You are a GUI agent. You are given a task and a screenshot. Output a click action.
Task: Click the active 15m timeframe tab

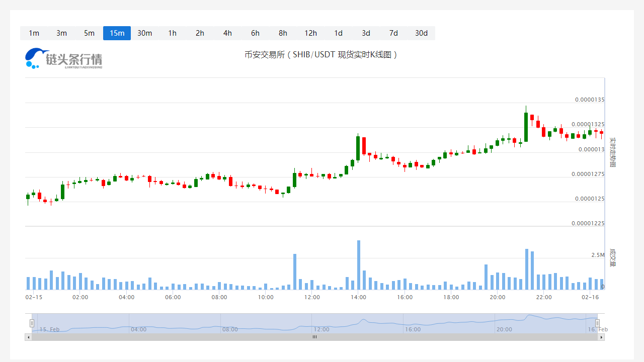pyautogui.click(x=117, y=33)
